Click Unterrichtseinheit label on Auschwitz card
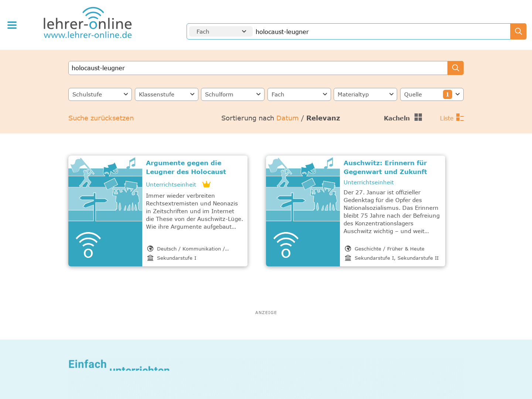This screenshot has width=532, height=399. (369, 182)
